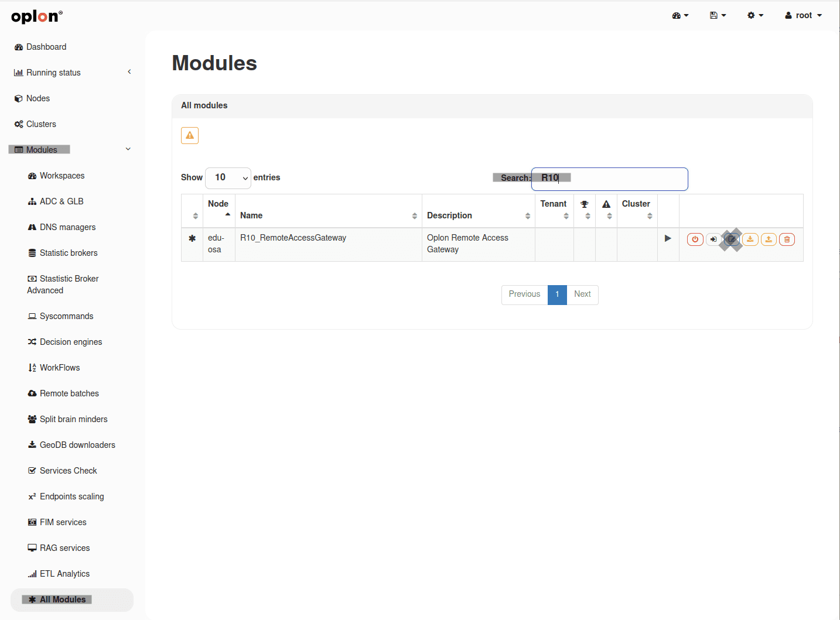
Task: Open Services Check
Action: tap(62, 471)
